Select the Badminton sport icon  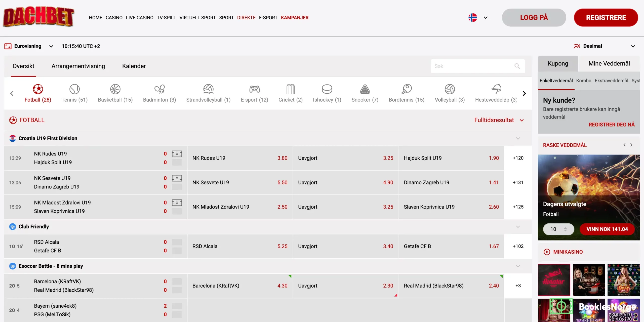click(159, 89)
